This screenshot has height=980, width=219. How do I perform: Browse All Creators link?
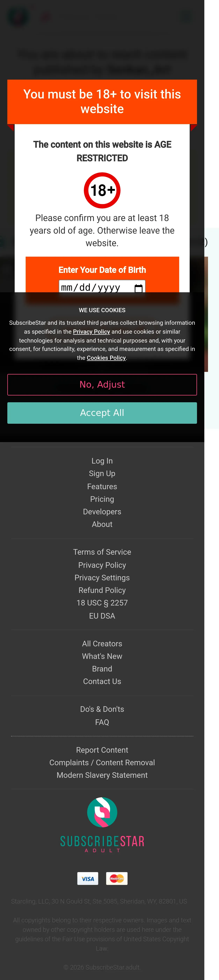coord(102,643)
